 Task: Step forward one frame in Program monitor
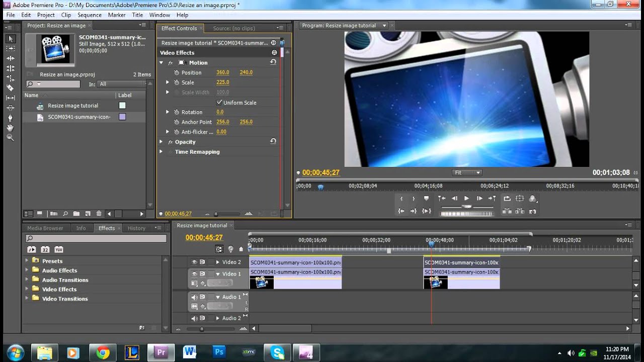pyautogui.click(x=479, y=199)
